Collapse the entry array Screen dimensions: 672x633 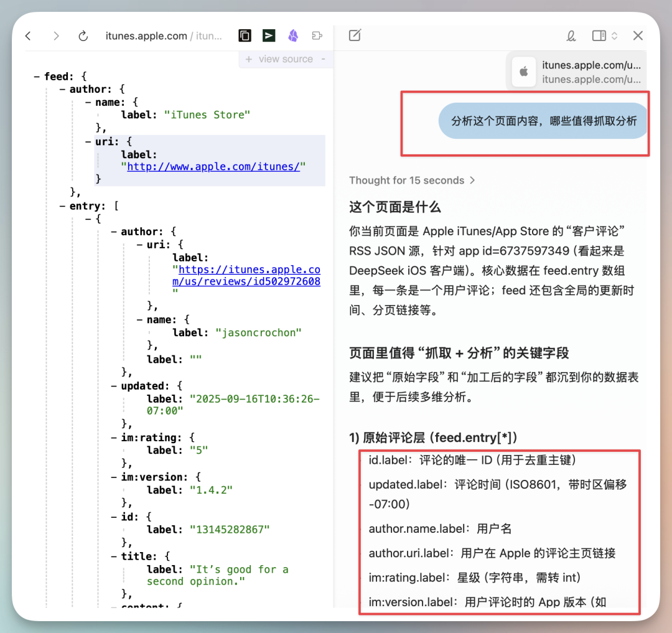[x=63, y=206]
